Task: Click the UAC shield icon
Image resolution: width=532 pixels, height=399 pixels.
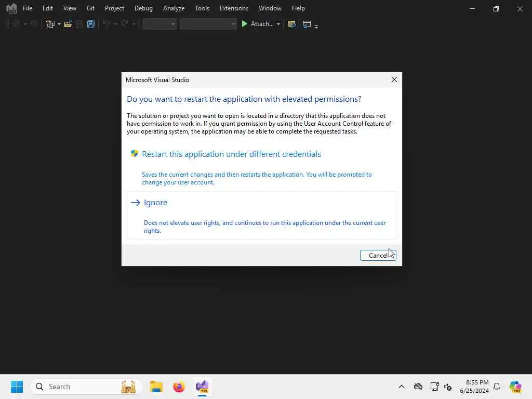Action: [135, 153]
